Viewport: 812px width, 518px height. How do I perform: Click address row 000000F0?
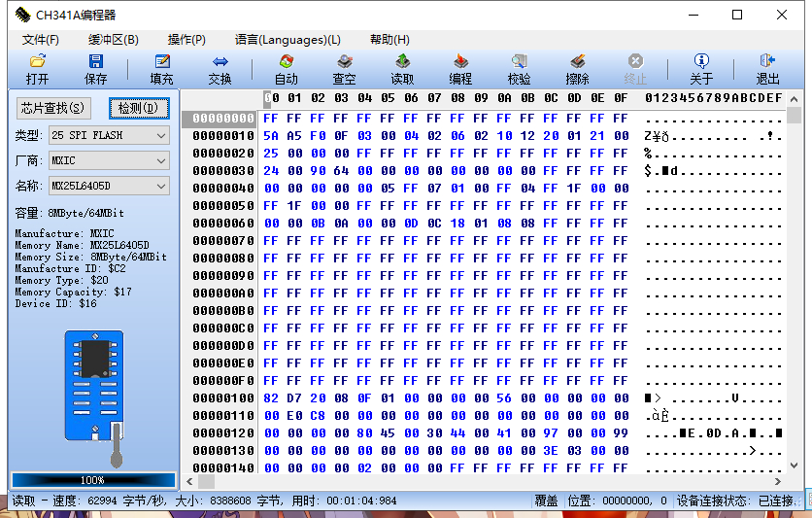point(223,381)
